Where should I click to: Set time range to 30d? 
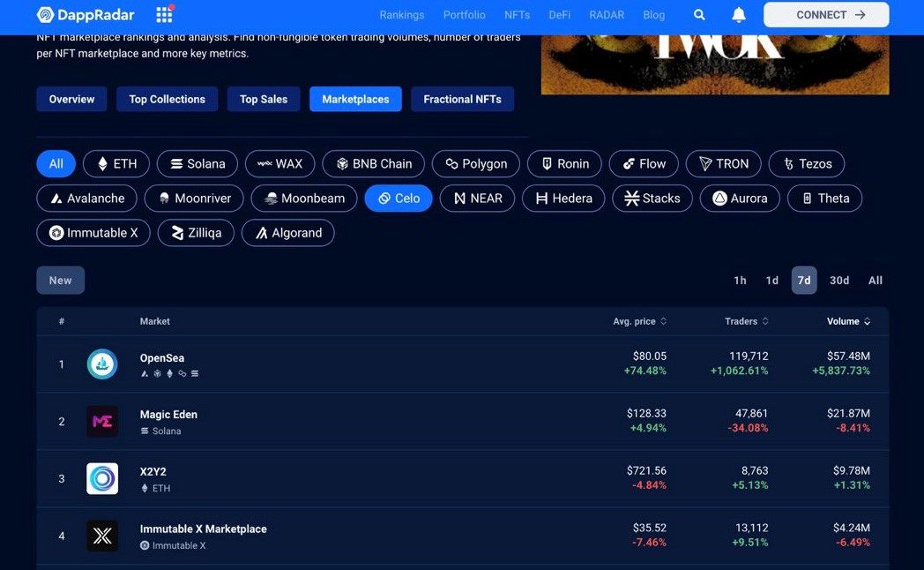[x=839, y=281]
